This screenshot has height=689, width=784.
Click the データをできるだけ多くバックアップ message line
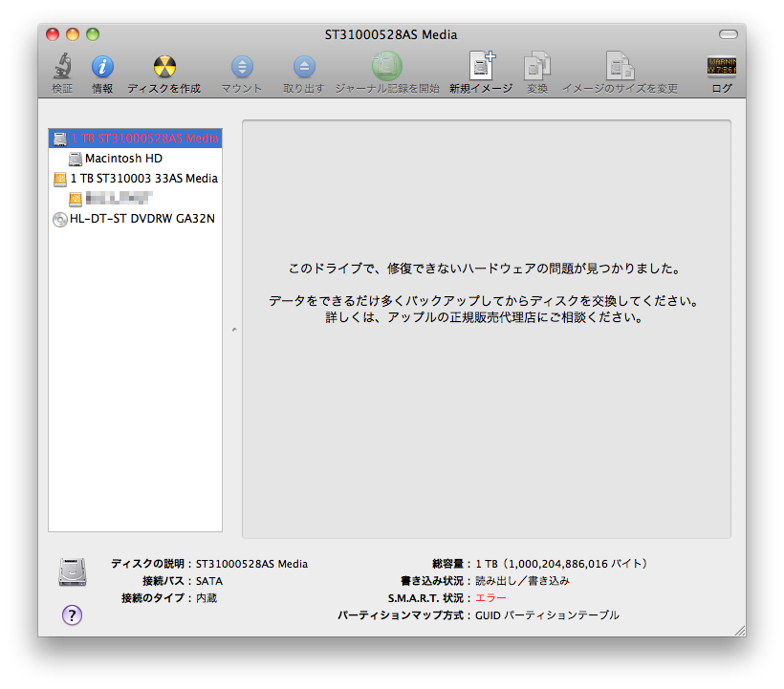[x=483, y=301]
